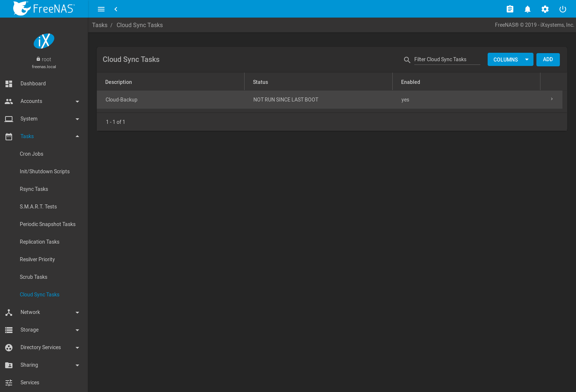Collapse the Tasks menu arrow
Image resolution: width=576 pixels, height=392 pixels.
coord(77,136)
